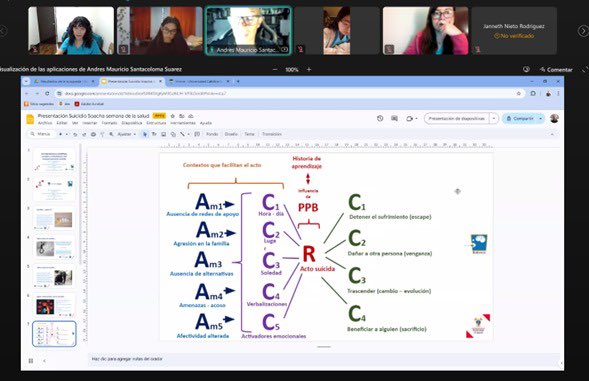Screen dimensions: 589x381
Task: Check the cloud save status icon
Action: [x=191, y=116]
